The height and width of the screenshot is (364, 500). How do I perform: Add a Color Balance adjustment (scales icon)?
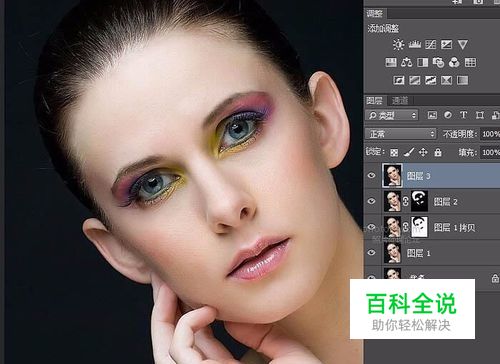coord(406,62)
